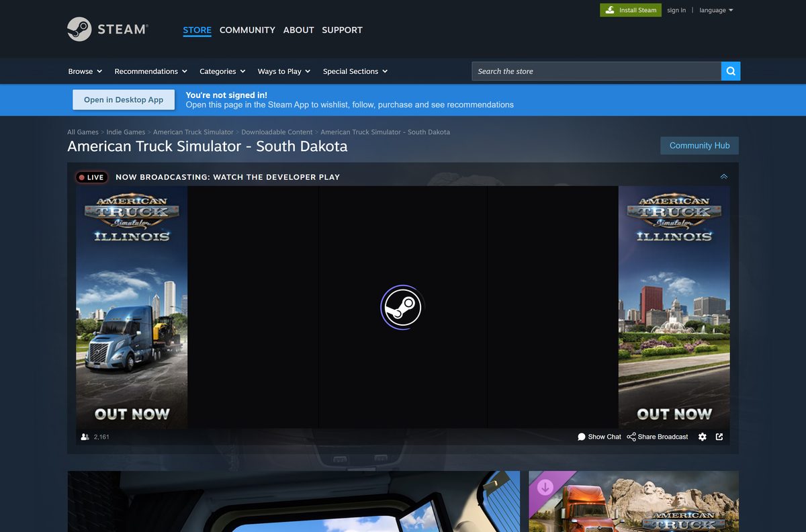Click South Dakota breadcrumb link
Viewport: 806px width, 532px height.
(386, 132)
